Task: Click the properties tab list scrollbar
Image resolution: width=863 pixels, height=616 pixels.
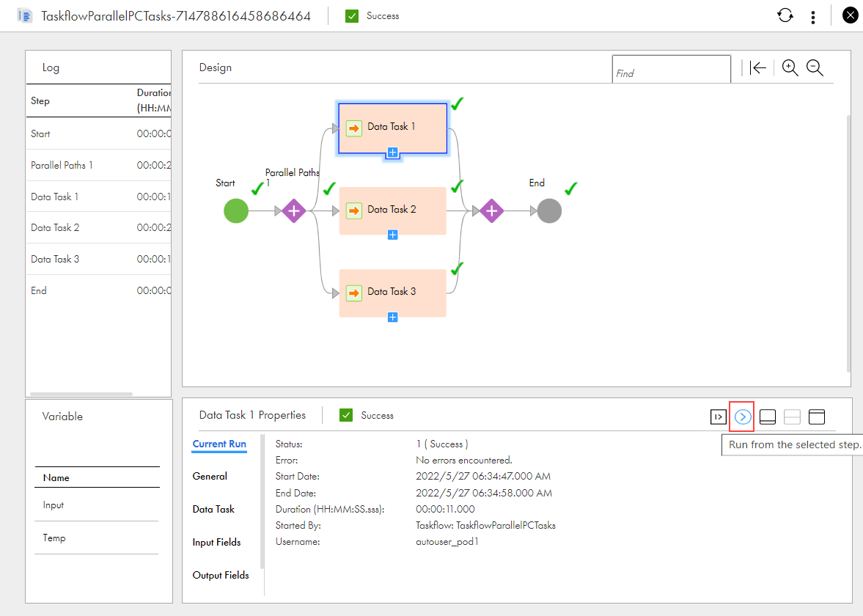Action: click(x=262, y=502)
